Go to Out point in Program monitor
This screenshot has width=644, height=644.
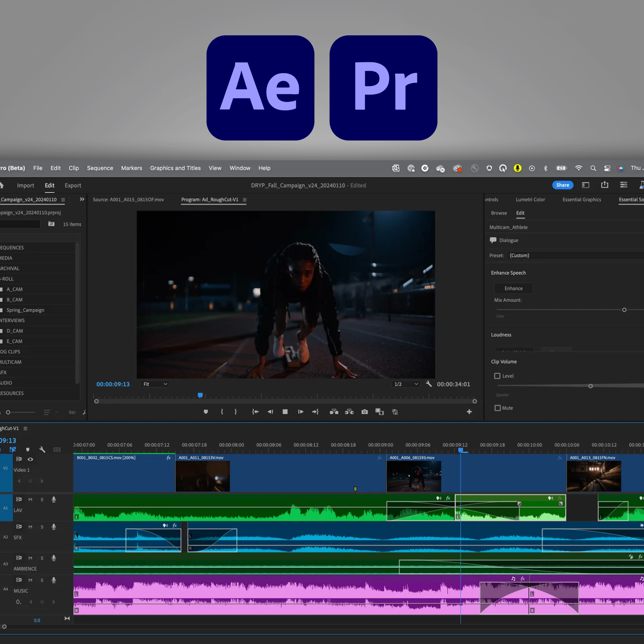coord(315,412)
